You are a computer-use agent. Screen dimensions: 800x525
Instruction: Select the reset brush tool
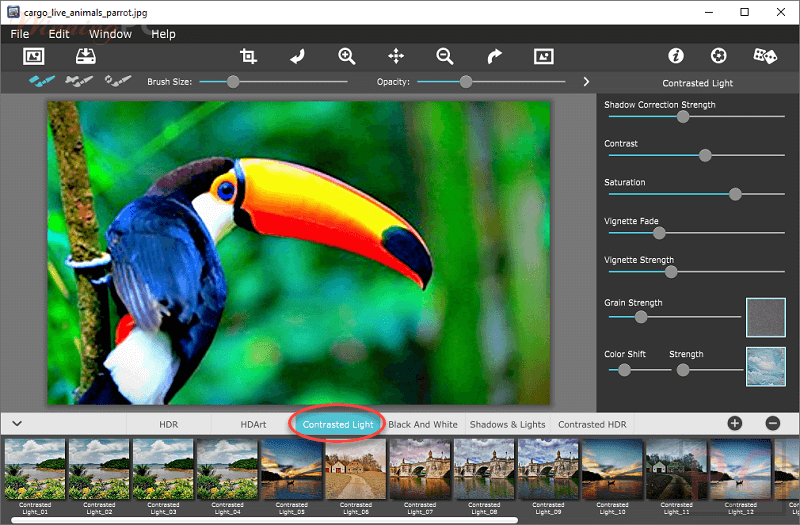tap(118, 81)
